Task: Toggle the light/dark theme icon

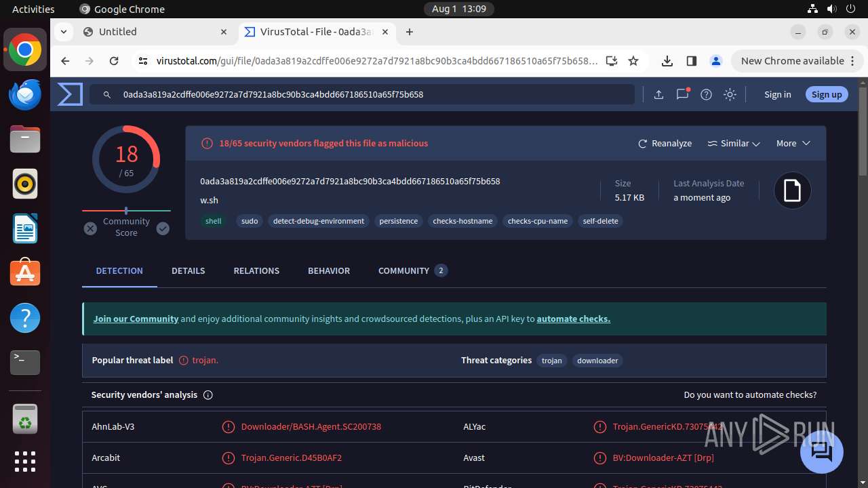Action: click(730, 95)
